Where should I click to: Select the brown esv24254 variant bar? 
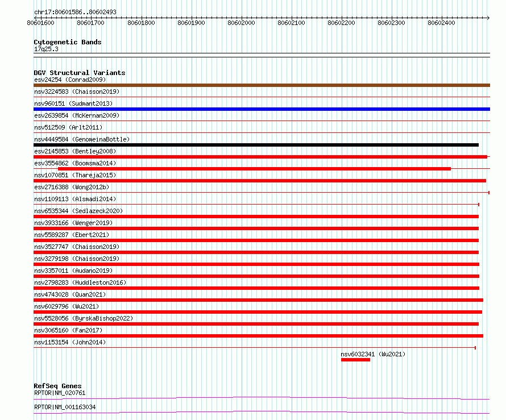(262, 85)
